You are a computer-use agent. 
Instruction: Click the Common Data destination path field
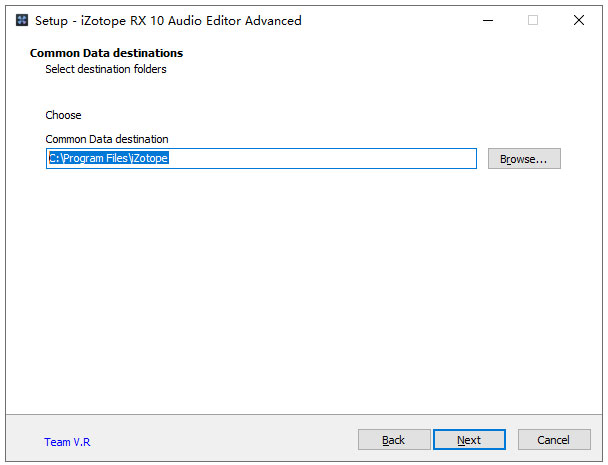click(261, 159)
